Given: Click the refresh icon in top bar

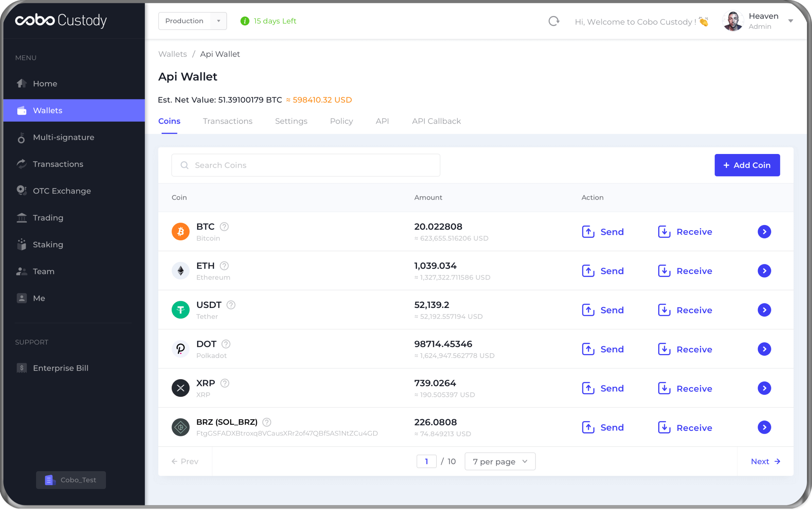Looking at the screenshot, I should (554, 21).
